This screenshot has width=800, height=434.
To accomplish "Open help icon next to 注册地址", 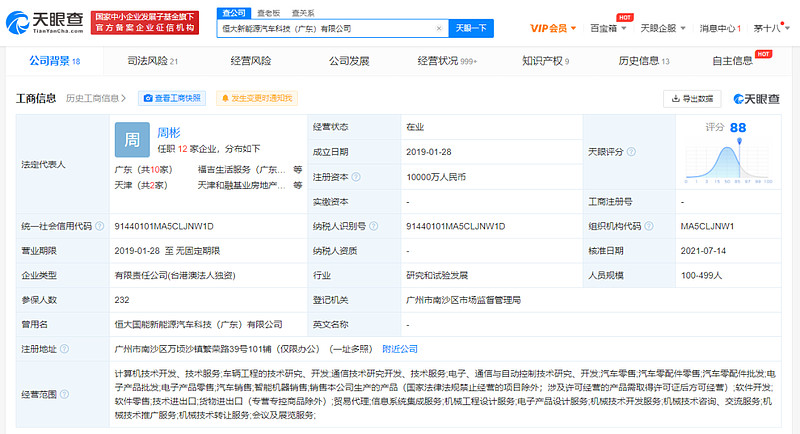I will 64,349.
